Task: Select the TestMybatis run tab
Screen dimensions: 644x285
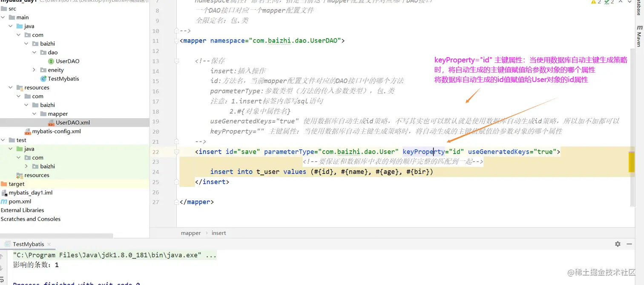Action: pos(29,244)
